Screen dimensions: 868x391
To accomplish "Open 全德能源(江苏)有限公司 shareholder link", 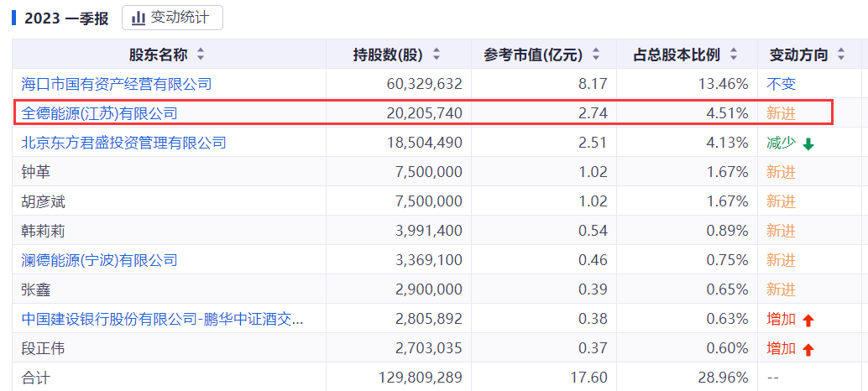I will (99, 113).
